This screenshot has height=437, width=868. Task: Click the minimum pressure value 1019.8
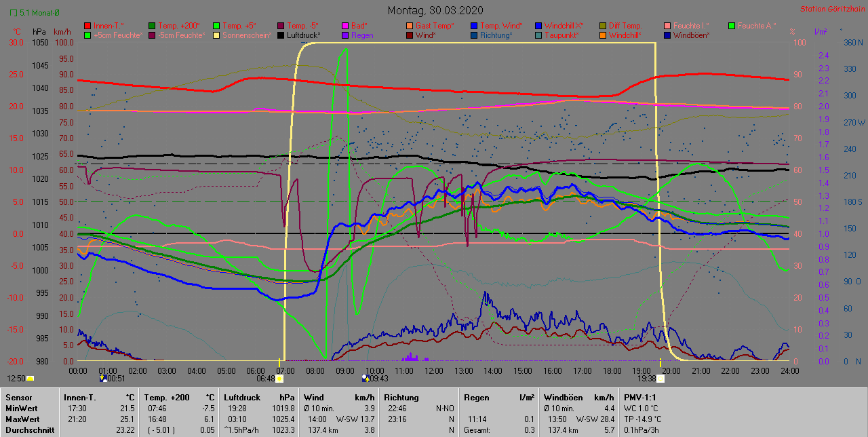[x=284, y=408]
